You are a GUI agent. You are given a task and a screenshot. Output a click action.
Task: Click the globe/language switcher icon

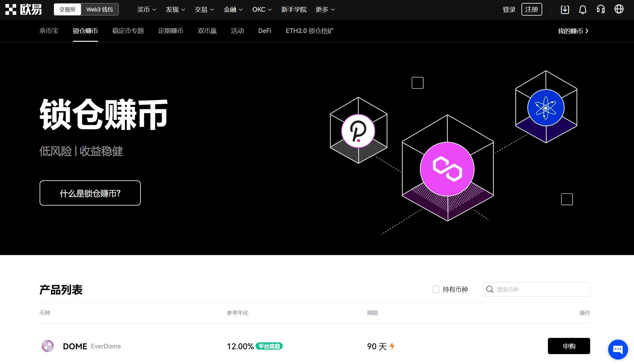(619, 9)
